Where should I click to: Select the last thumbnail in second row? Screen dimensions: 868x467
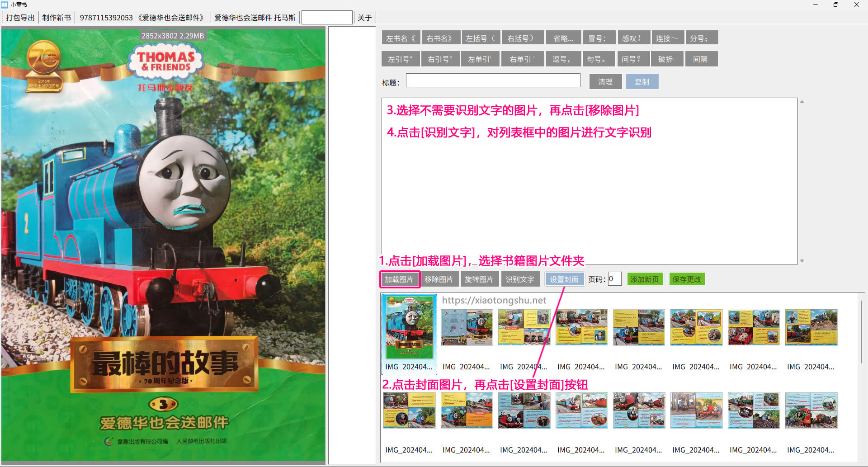pyautogui.click(x=811, y=410)
